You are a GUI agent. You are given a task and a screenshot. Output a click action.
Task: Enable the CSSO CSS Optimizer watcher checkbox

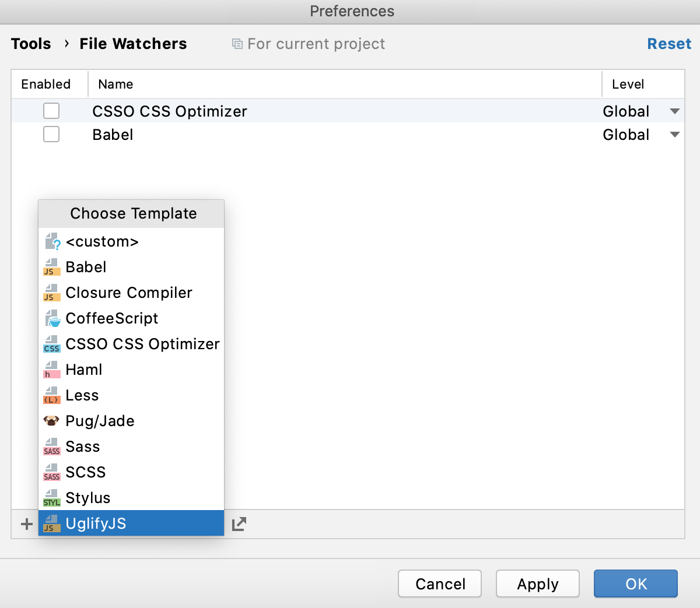point(51,111)
